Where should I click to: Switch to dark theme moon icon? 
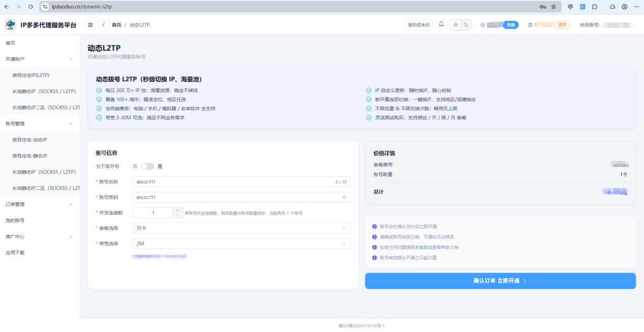click(x=466, y=25)
